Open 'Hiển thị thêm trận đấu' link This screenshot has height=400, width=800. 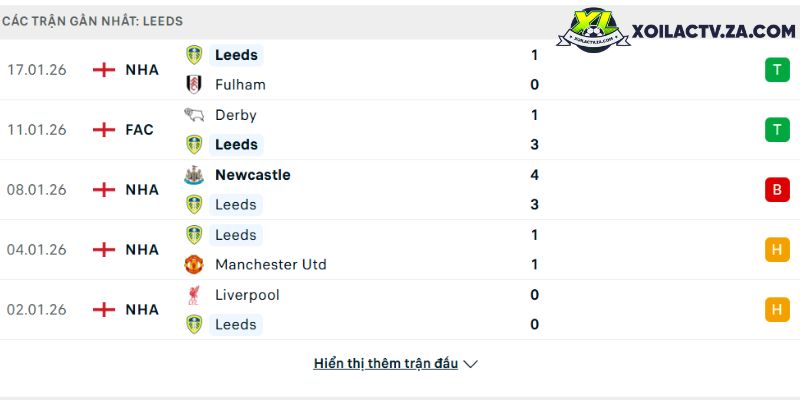pyautogui.click(x=386, y=364)
